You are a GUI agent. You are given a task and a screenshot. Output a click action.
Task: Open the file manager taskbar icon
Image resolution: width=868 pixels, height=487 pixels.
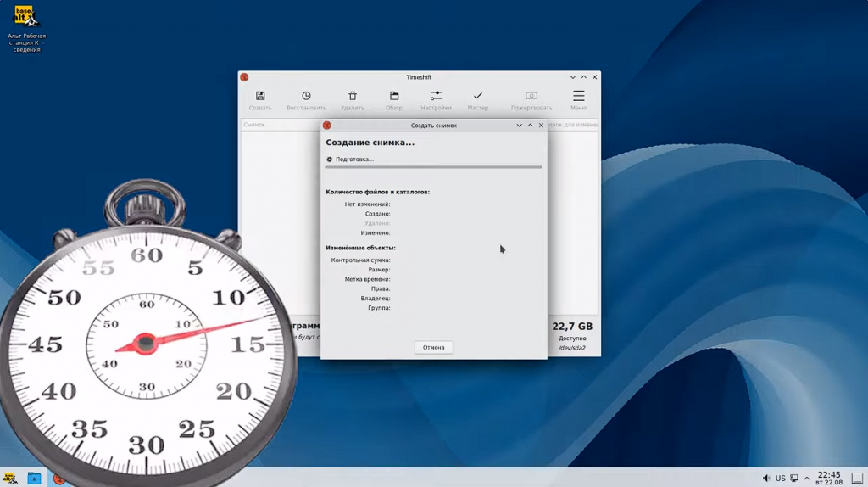[34, 479]
